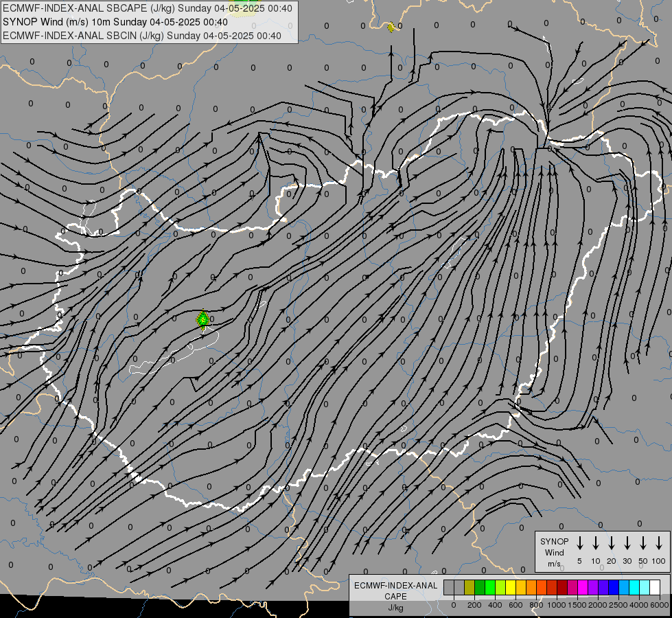Pick the red-orange swatch above 800
The height and width of the screenshot is (618, 672).
[542, 587]
